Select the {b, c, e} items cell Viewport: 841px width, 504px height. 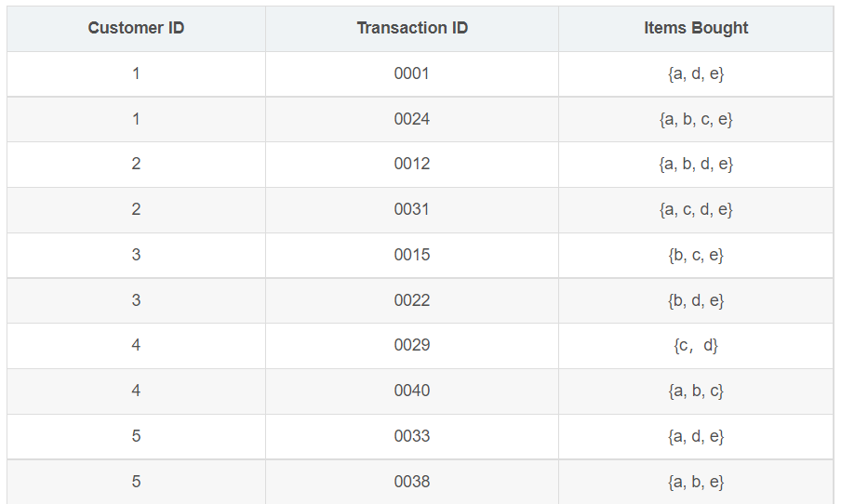pyautogui.click(x=696, y=255)
